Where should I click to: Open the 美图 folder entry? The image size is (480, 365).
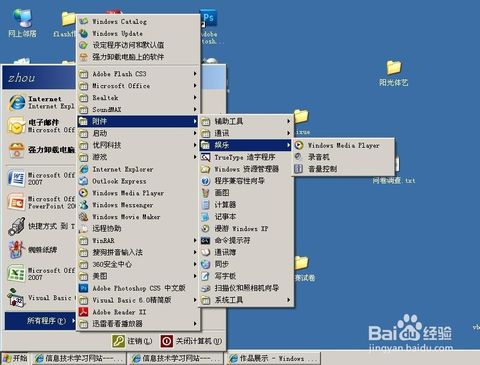coord(138,276)
